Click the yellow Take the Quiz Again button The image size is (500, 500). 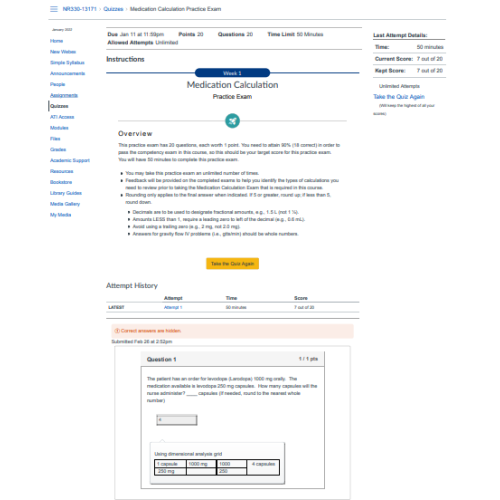coord(232,264)
